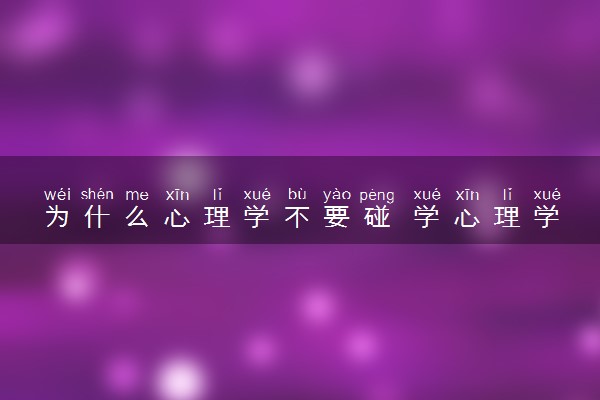Image resolution: width=600 pixels, height=400 pixels.
Task: Select the character 碰
Action: 377,217
